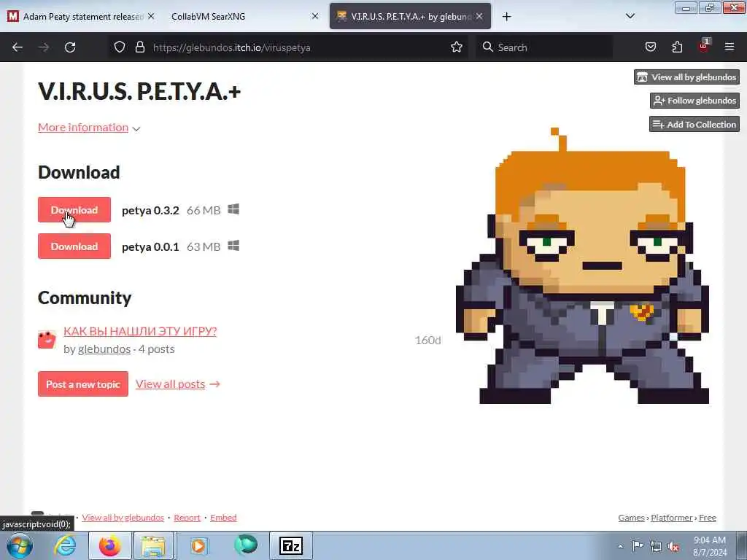List all tabs dropdown arrow
The height and width of the screenshot is (560, 747).
[x=630, y=16]
